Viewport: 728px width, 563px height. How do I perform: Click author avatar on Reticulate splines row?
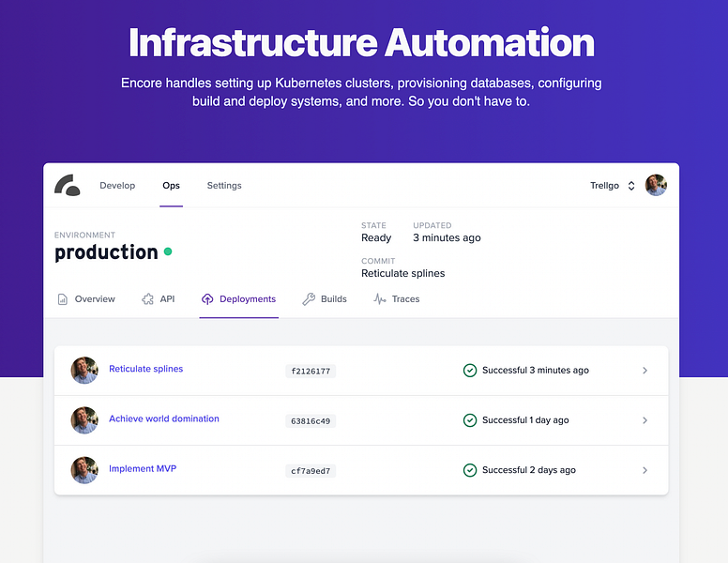tap(84, 371)
